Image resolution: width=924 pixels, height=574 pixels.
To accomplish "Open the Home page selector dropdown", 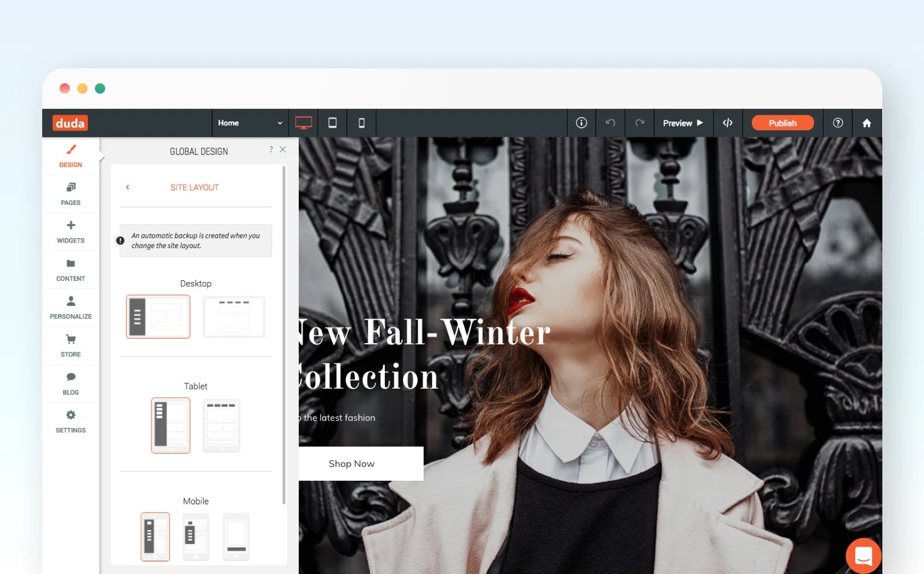I will tap(250, 123).
